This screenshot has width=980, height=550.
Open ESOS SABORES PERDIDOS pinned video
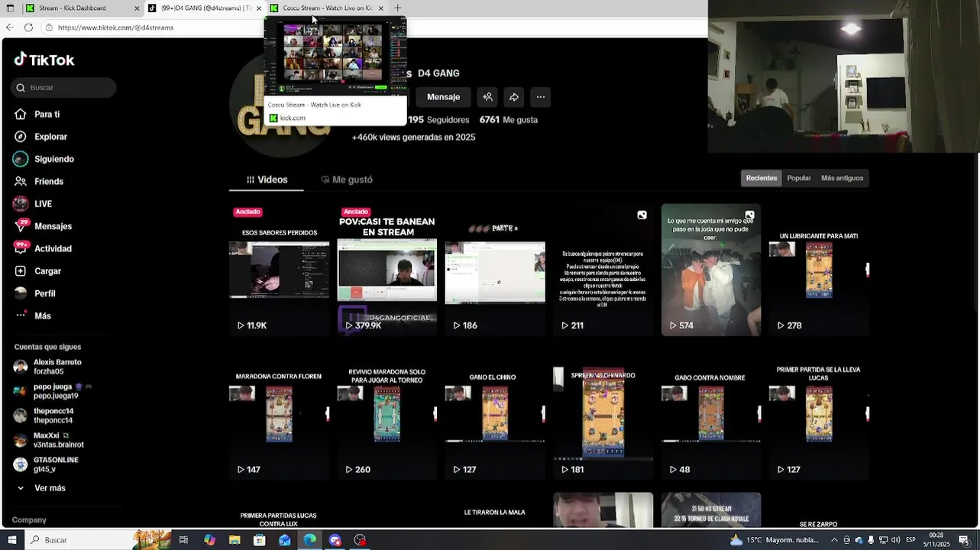280,270
